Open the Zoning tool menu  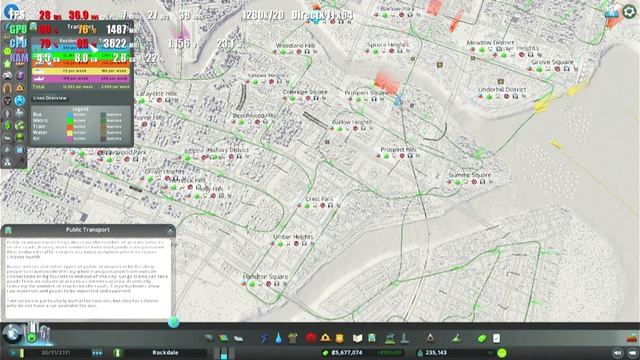(x=224, y=338)
